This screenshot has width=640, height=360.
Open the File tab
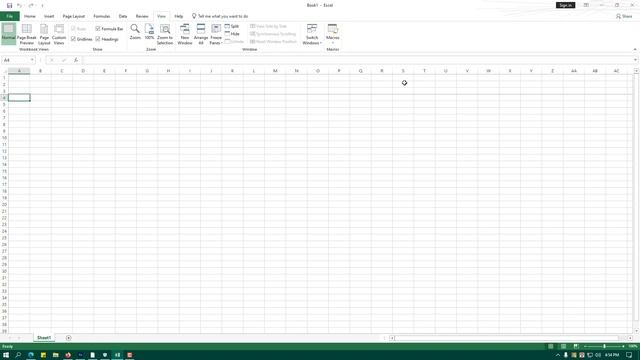tap(10, 16)
